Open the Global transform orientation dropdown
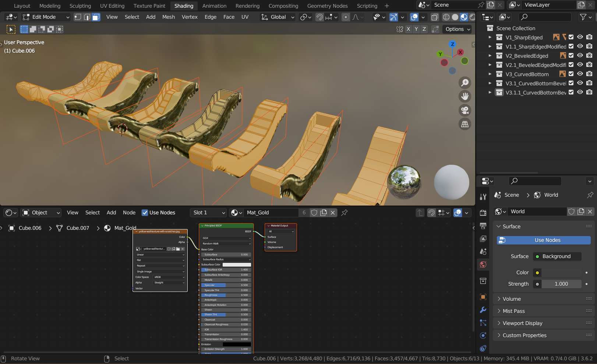Image resolution: width=597 pixels, height=364 pixels. pos(278,17)
